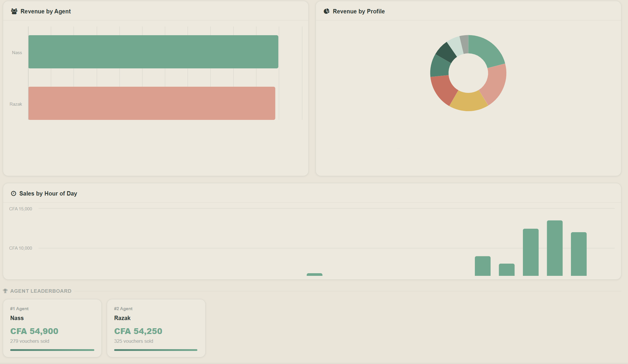Click the yellow slice of the donut chart
Image resolution: width=628 pixels, height=364 pixels.
(468, 102)
